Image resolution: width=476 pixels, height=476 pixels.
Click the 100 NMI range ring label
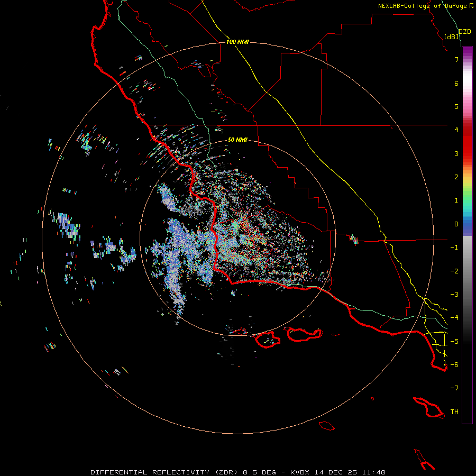237,42
